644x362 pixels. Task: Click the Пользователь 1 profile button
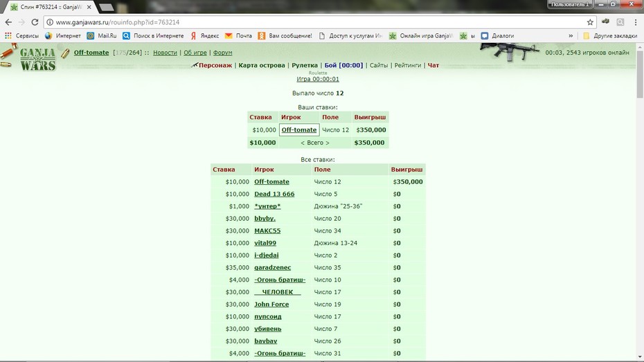coord(570,4)
